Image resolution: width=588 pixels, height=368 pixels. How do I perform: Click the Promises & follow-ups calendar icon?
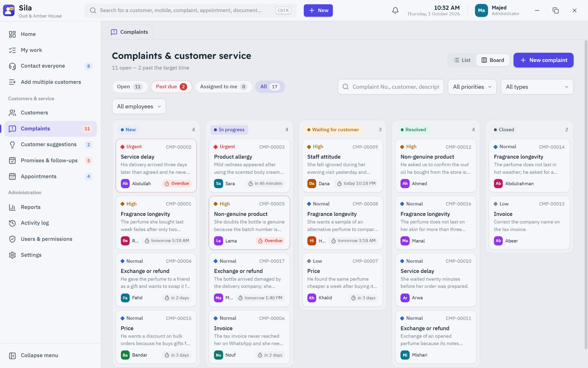pos(12,160)
